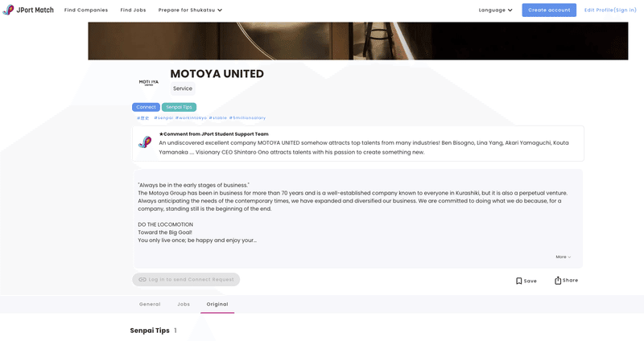Expand the Prepare for Shukatsu menu
This screenshot has width=644, height=341.
tap(190, 10)
